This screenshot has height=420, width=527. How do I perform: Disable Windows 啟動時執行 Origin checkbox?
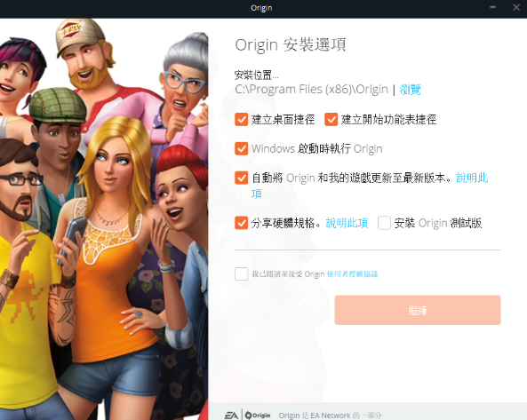click(242, 148)
